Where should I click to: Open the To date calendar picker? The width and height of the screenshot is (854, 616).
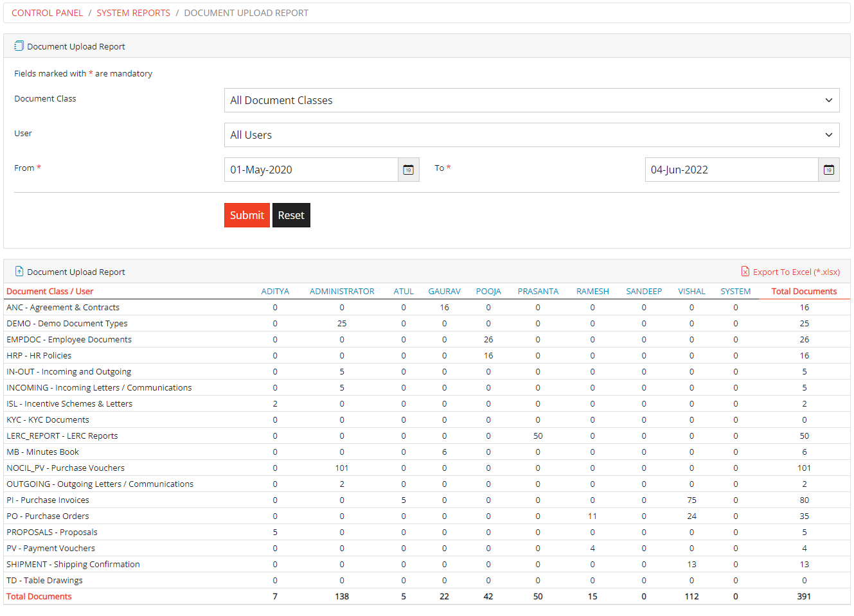coord(828,170)
